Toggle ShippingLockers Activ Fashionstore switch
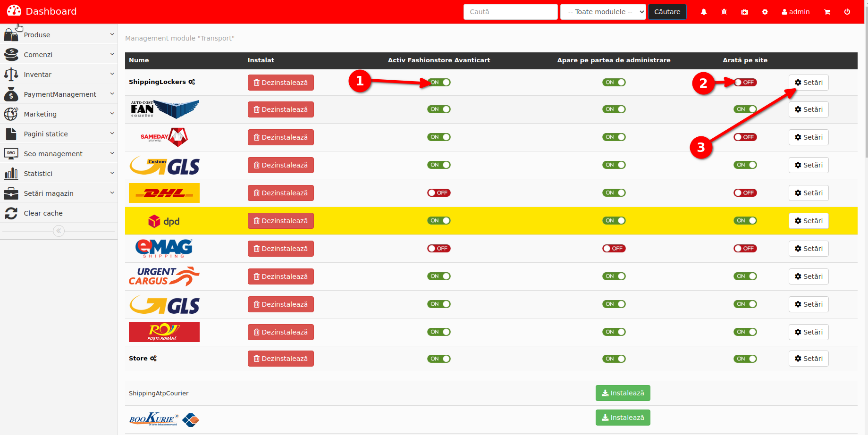Image resolution: width=868 pixels, height=435 pixels. [x=439, y=82]
